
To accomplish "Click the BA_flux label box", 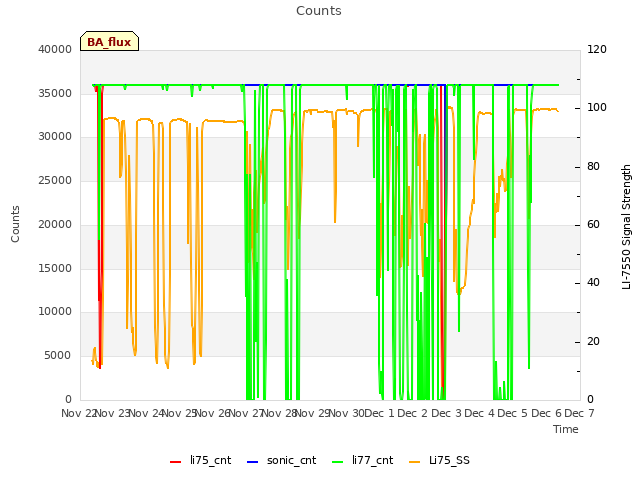I will tap(109, 41).
